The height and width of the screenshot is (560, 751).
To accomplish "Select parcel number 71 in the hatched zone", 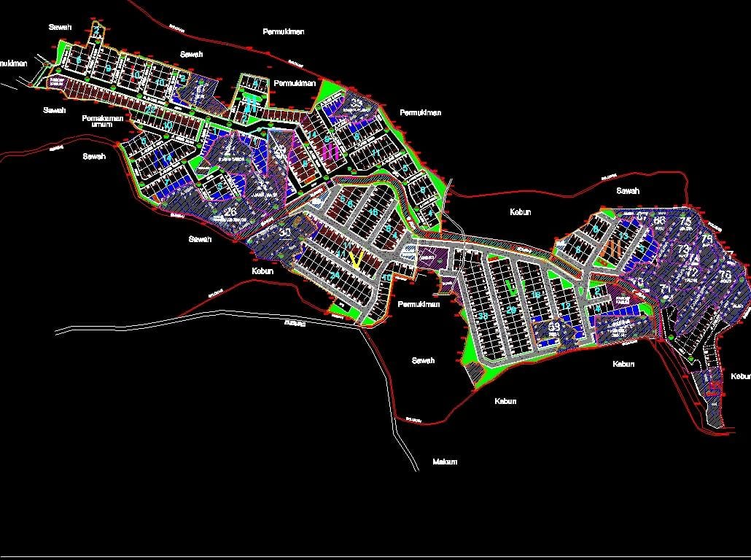I will tap(666, 289).
